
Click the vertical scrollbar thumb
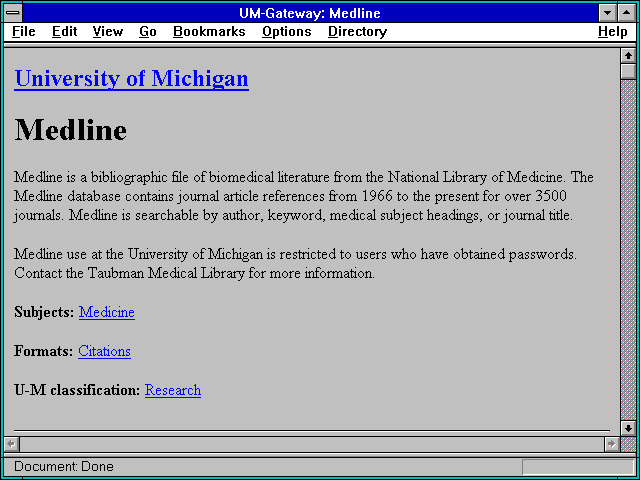[628, 71]
